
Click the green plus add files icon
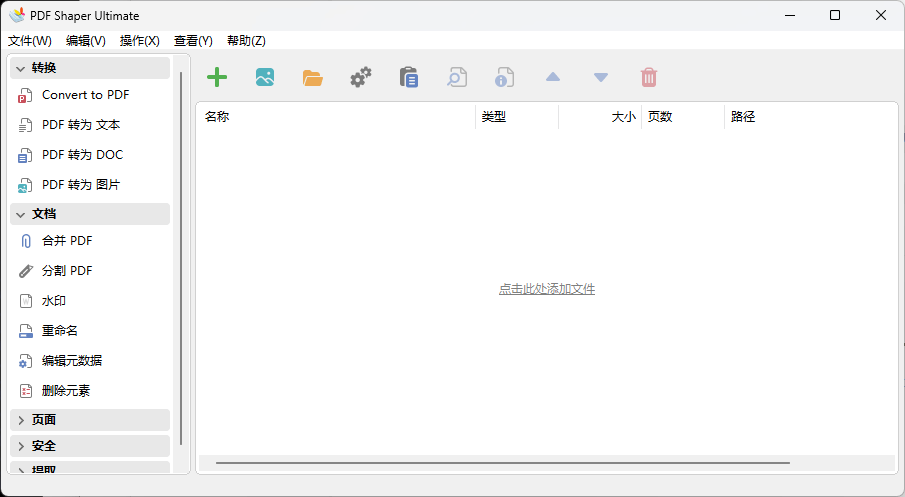point(217,77)
